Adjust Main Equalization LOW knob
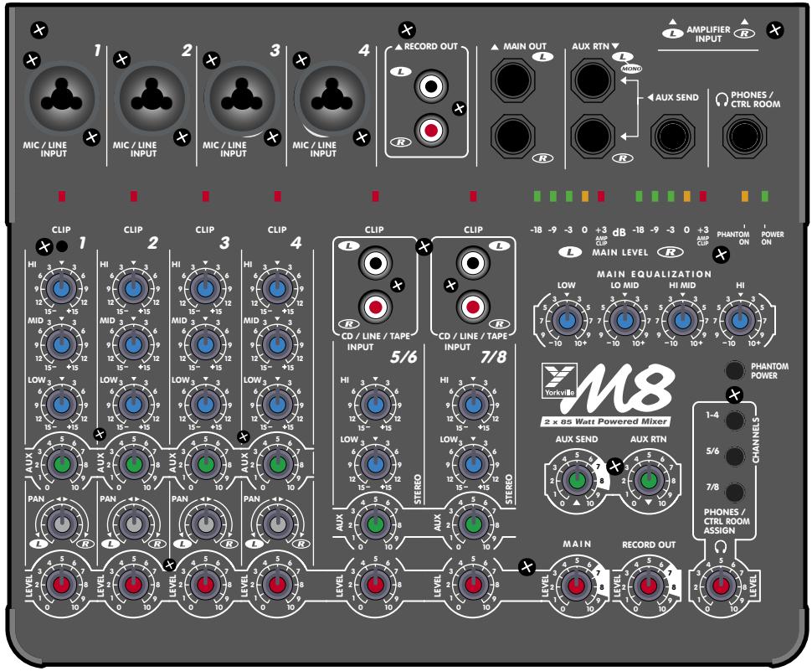 tap(567, 320)
